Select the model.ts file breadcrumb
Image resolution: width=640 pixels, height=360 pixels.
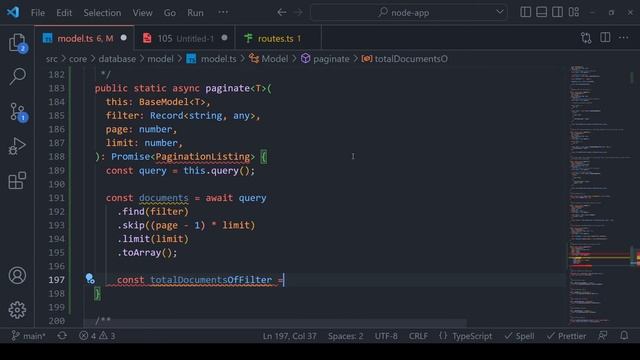[211, 59]
